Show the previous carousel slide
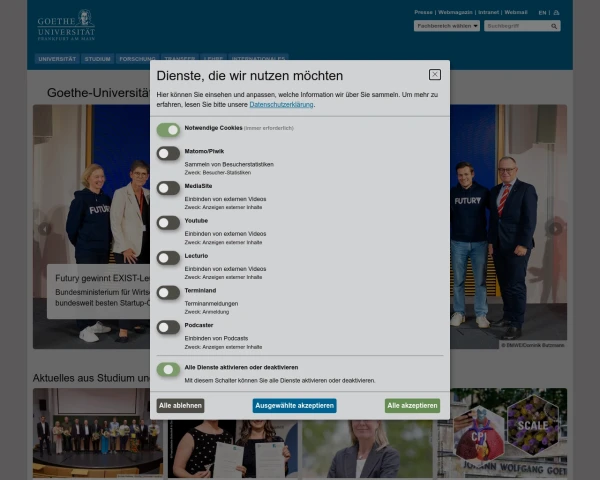 click(x=45, y=229)
